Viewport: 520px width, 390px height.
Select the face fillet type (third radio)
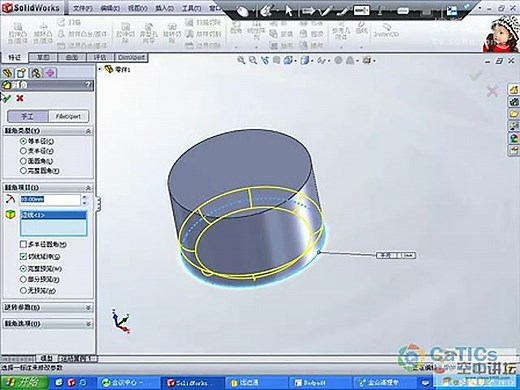[x=23, y=161]
